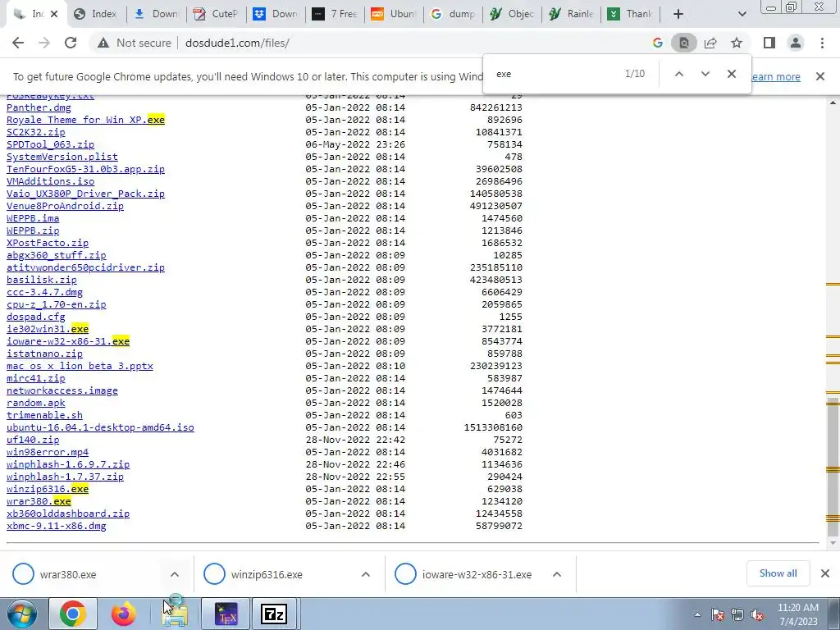The height and width of the screenshot is (630, 840).
Task: Click the clock showing 11:20 AM
Action: (x=797, y=614)
